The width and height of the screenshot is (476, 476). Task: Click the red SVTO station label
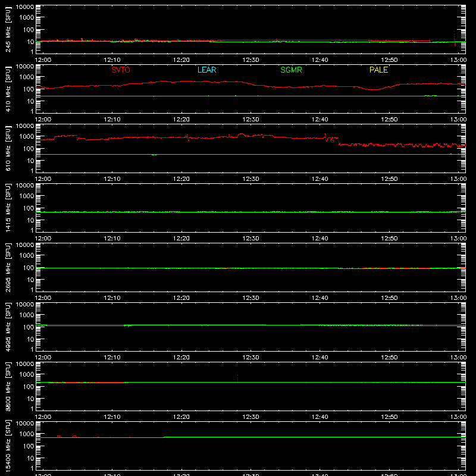pos(121,70)
